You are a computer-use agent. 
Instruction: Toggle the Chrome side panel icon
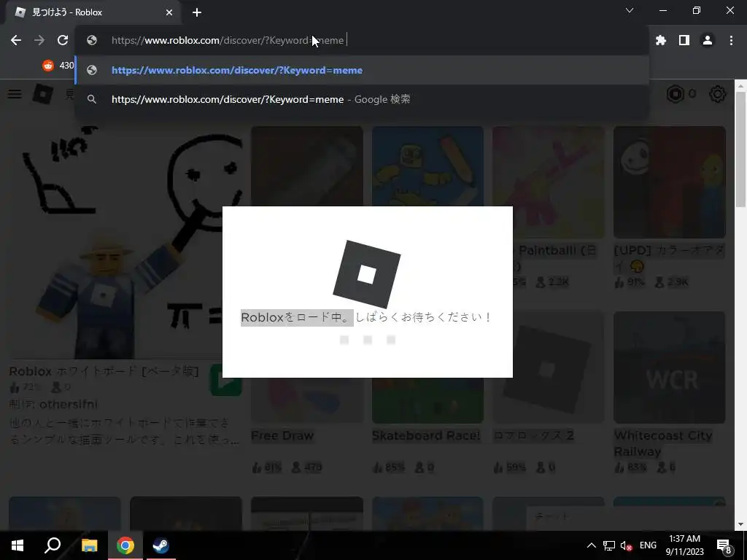[684, 41]
